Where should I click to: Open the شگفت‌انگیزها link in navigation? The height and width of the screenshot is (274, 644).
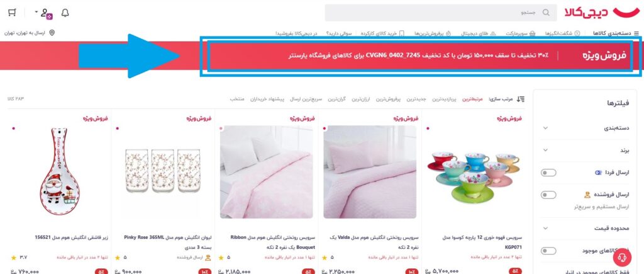(562, 33)
